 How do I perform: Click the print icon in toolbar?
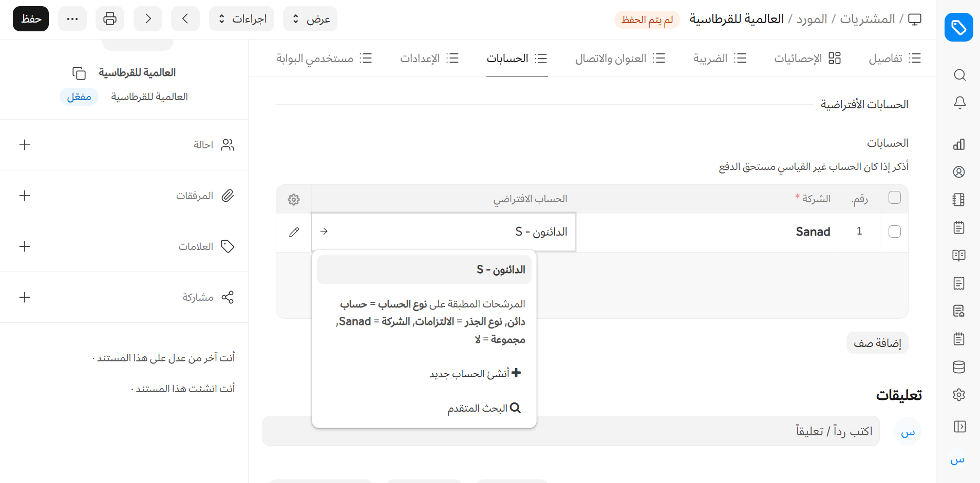click(x=110, y=19)
